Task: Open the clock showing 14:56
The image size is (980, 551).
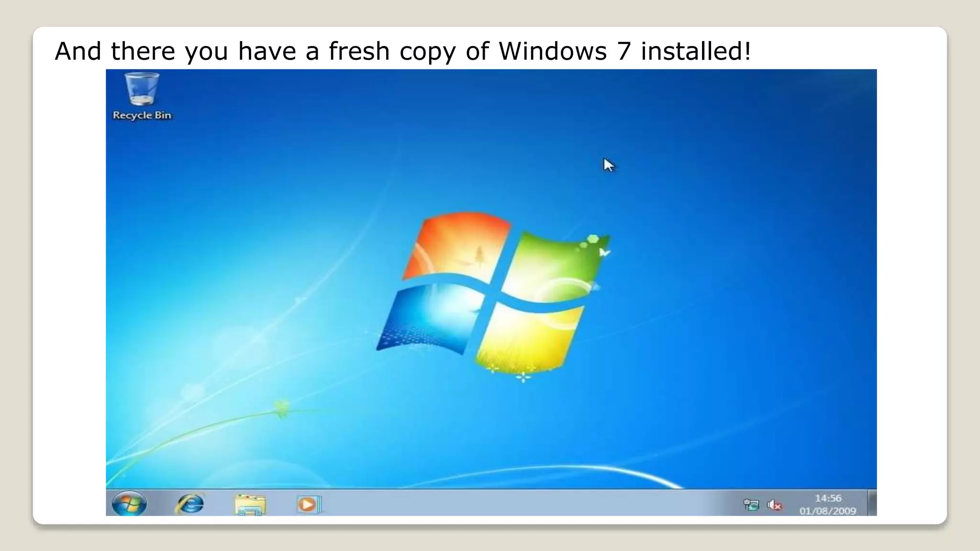Action: 828,498
